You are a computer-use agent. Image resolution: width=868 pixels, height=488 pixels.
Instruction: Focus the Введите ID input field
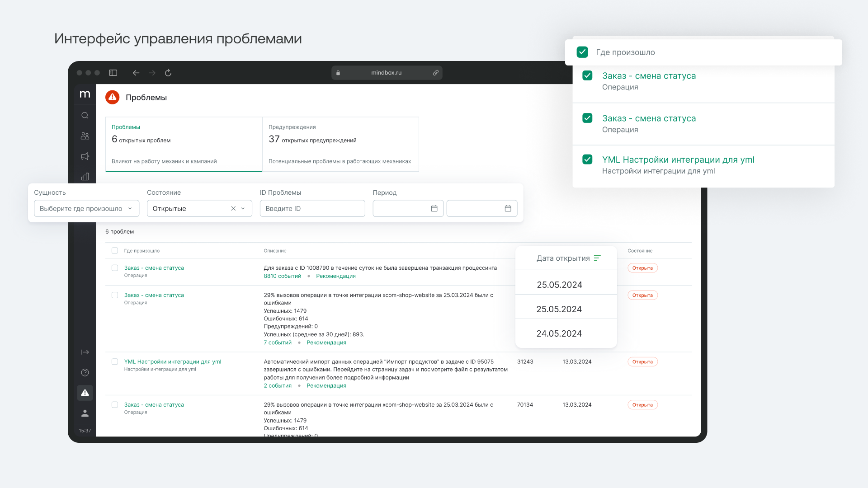click(x=312, y=208)
